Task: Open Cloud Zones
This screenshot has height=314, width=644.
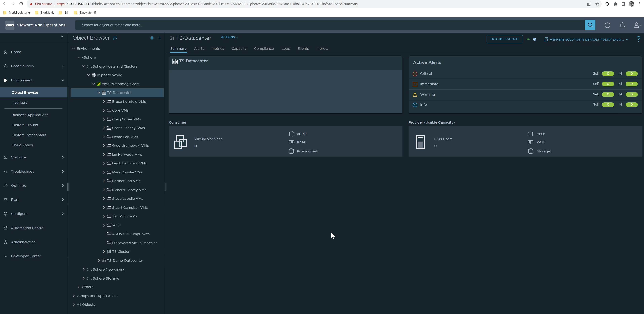Action: (22, 145)
